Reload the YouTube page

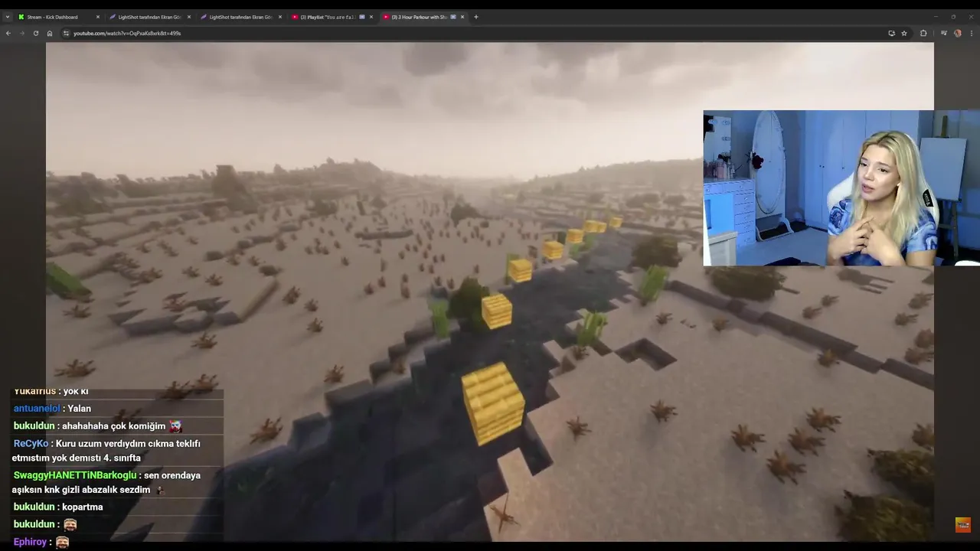[35, 33]
